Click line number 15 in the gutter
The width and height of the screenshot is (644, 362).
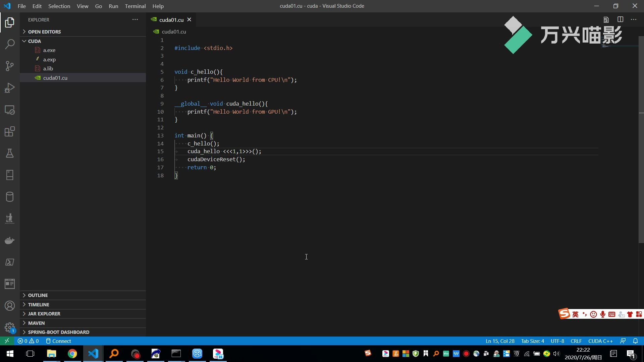160,152
